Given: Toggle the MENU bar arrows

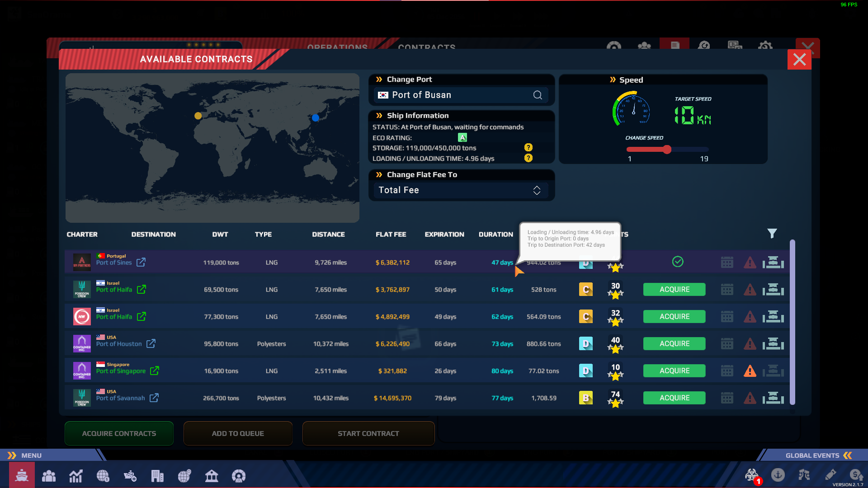Looking at the screenshot, I should point(12,455).
